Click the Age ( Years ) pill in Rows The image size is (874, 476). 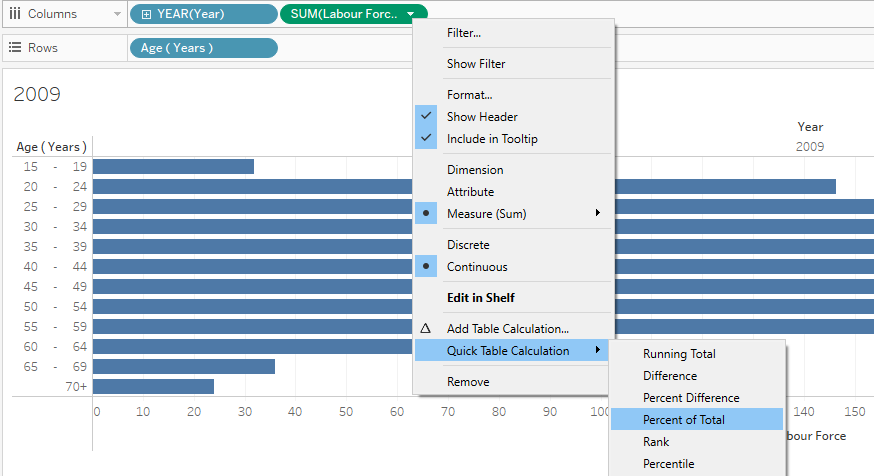(x=203, y=48)
